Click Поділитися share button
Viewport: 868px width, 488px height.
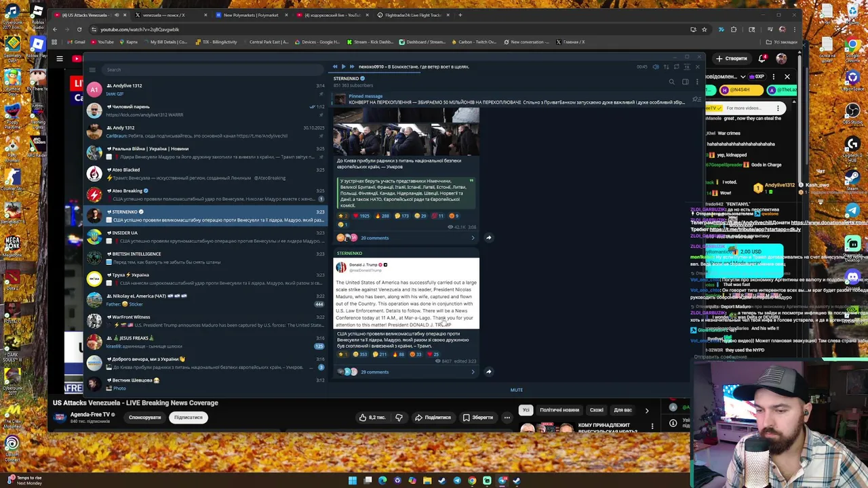(433, 418)
